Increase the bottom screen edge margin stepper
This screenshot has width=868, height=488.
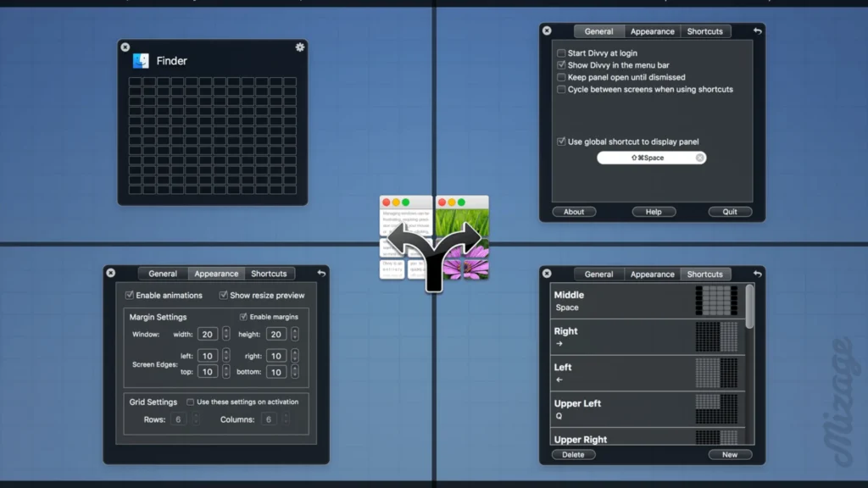coord(295,370)
